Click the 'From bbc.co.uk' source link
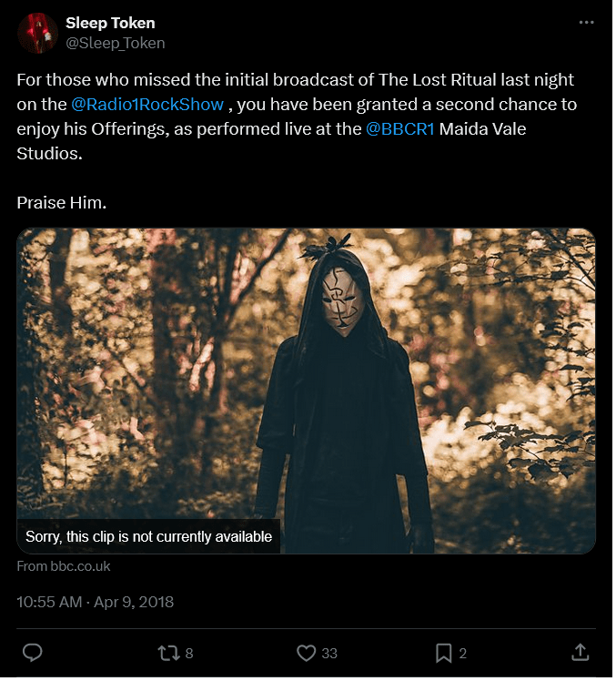This screenshot has height=681, width=616. pos(64,566)
